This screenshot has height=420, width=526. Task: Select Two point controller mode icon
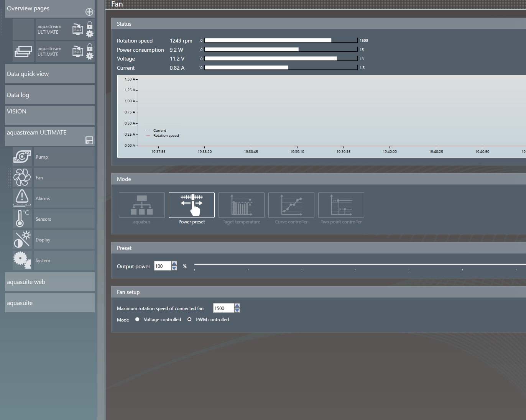click(341, 205)
